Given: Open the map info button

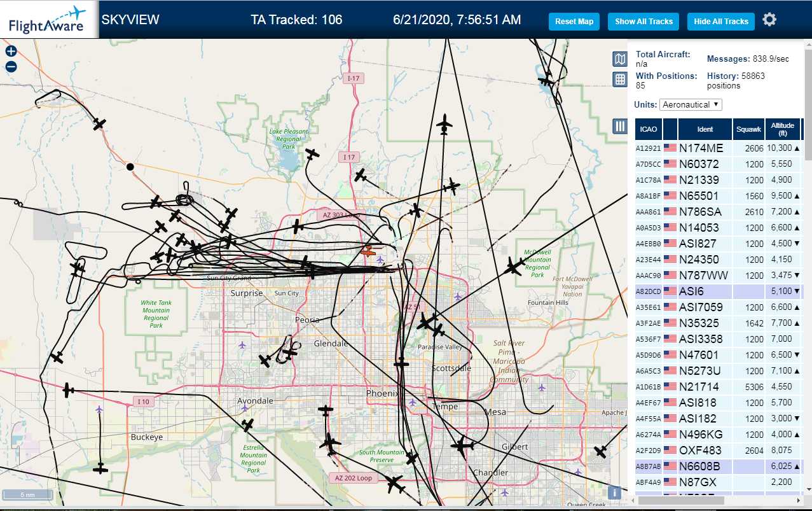Looking at the screenshot, I should 614,493.
